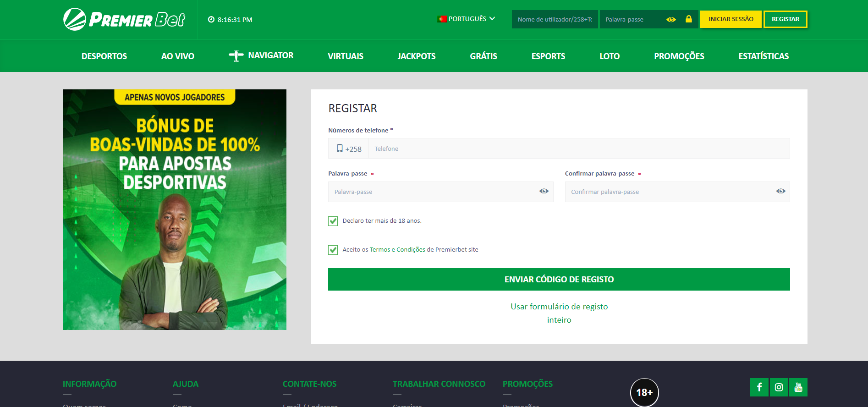Screen dimensions: 868x407
Task: Open the JACKPOTS page
Action: click(x=417, y=56)
